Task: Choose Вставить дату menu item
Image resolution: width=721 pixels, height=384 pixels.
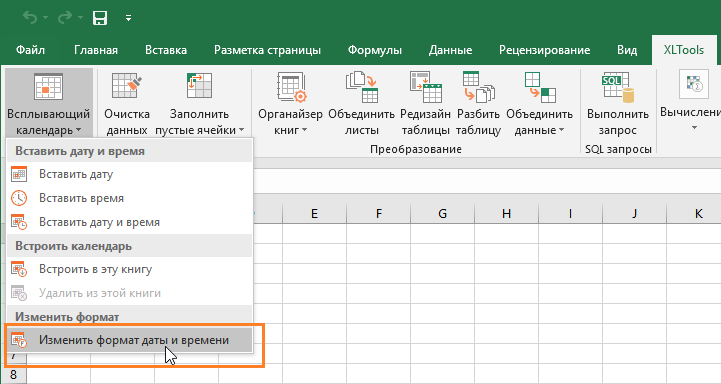Action: tap(129, 174)
